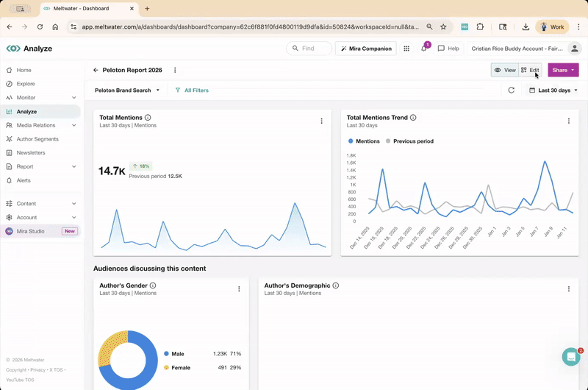Click the browser address bar URL
Screen dimensions: 588x390
tap(250, 27)
